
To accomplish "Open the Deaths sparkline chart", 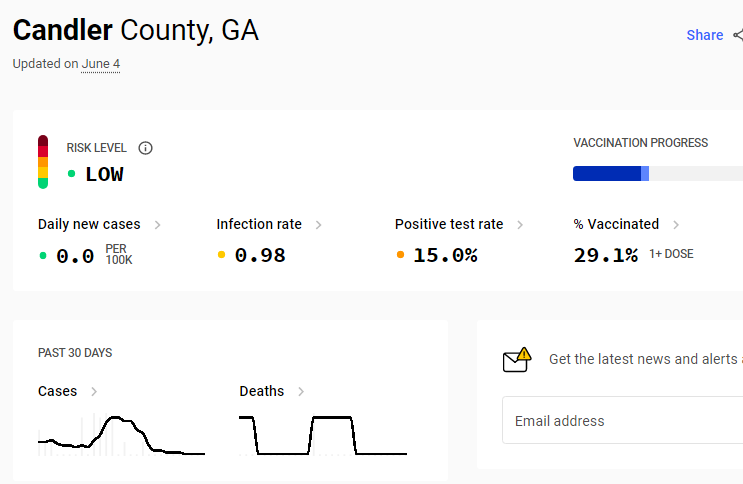I will 323,435.
